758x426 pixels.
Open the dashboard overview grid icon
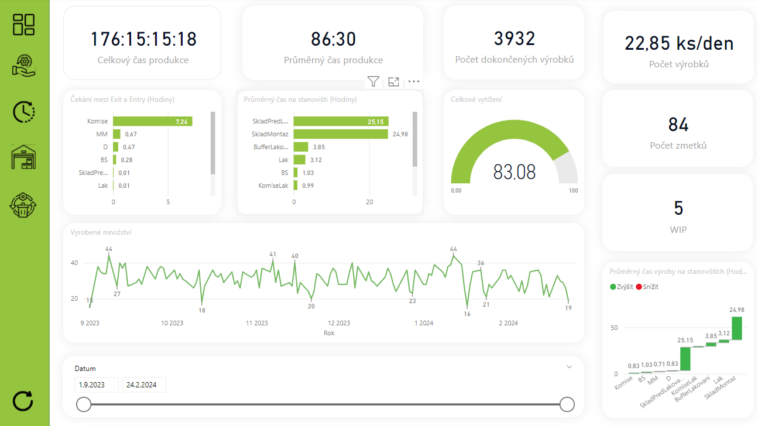click(x=24, y=25)
